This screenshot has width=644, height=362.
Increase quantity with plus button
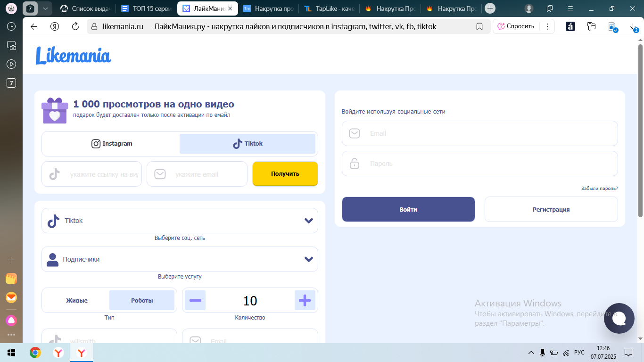(x=305, y=300)
